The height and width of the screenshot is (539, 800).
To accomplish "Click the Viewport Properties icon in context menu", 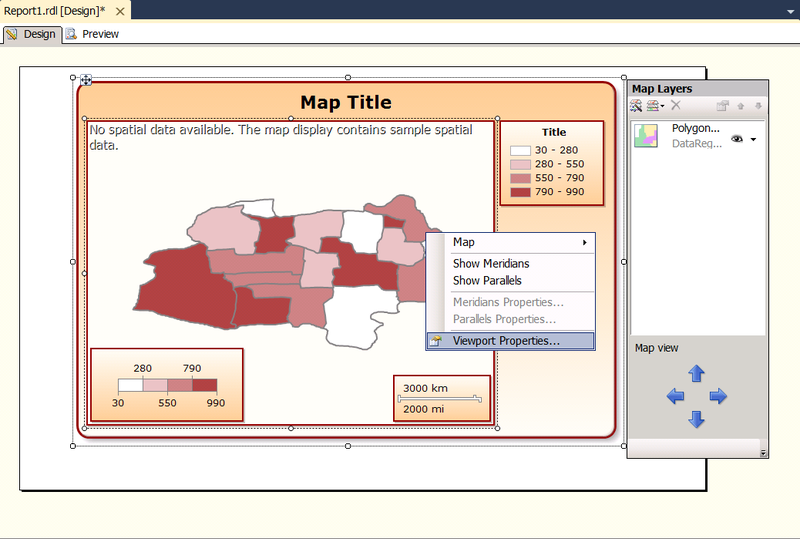I will click(x=435, y=341).
